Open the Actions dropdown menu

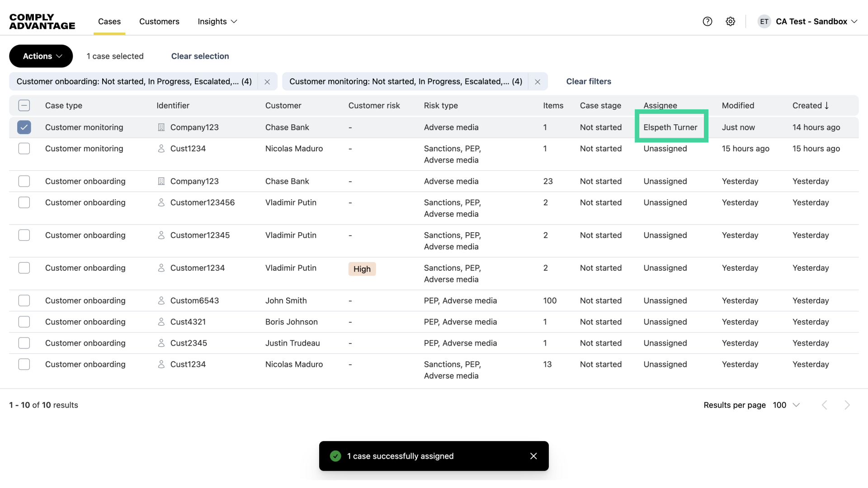[x=41, y=56]
